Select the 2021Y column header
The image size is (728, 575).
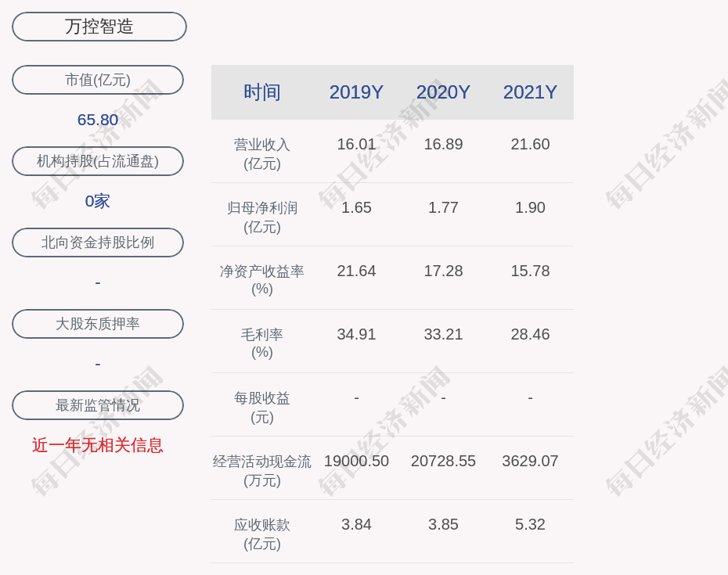(530, 92)
